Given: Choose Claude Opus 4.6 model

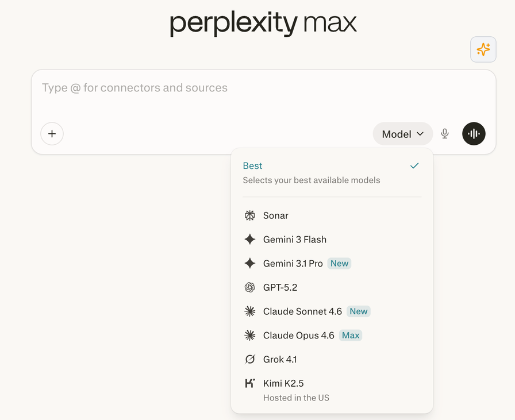Looking at the screenshot, I should click(298, 336).
